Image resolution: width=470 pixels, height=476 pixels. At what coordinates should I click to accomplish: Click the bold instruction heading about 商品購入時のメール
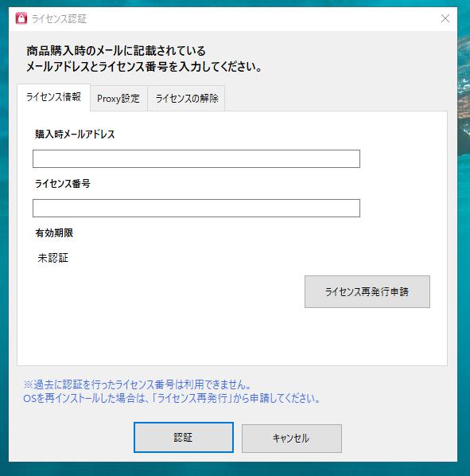(144, 59)
